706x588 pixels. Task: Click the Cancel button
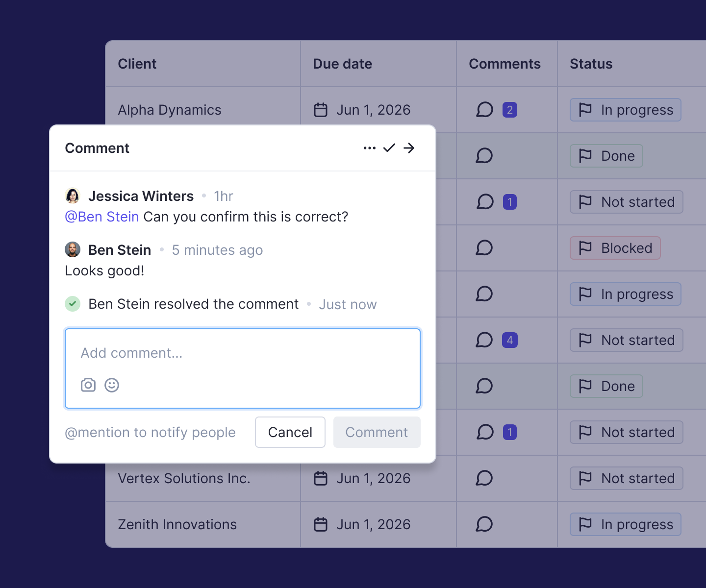tap(290, 432)
